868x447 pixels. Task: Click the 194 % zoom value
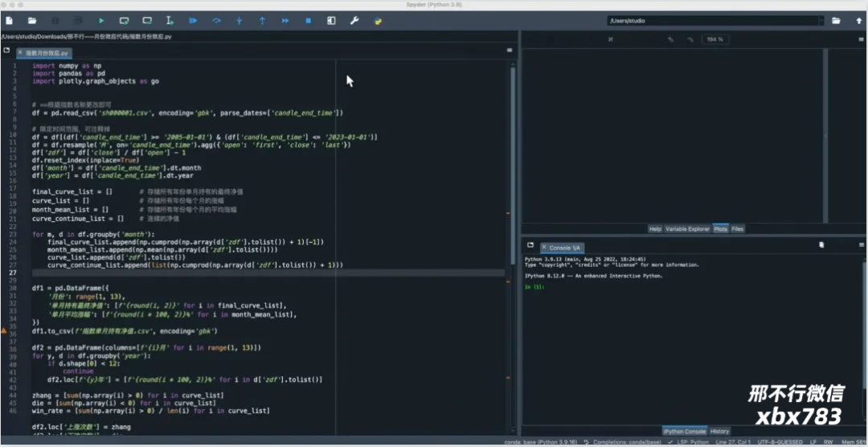point(715,39)
